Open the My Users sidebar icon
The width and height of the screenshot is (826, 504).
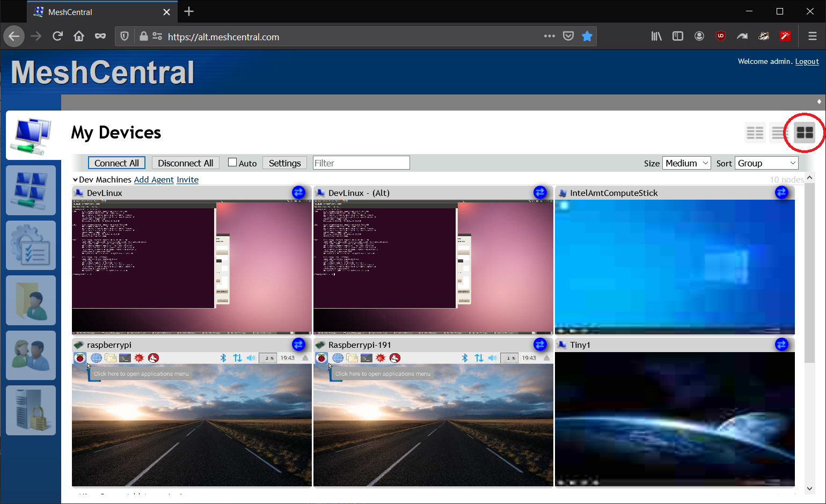(31, 355)
